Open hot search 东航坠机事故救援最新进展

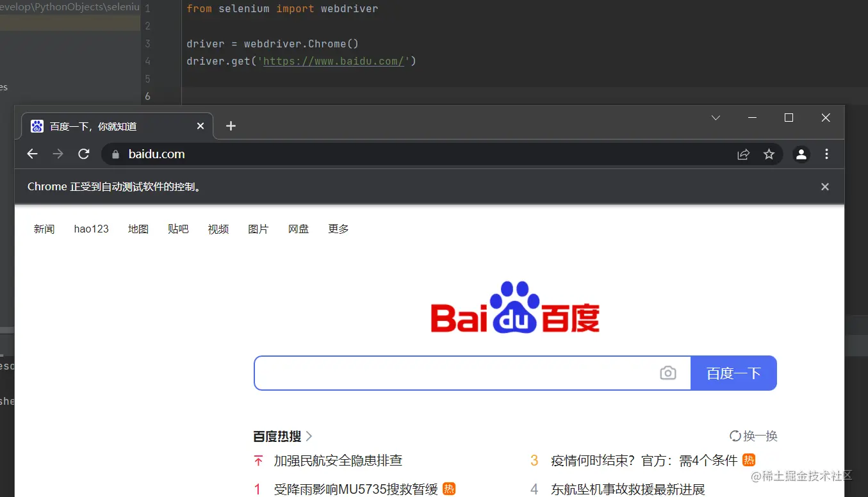pyautogui.click(x=628, y=489)
